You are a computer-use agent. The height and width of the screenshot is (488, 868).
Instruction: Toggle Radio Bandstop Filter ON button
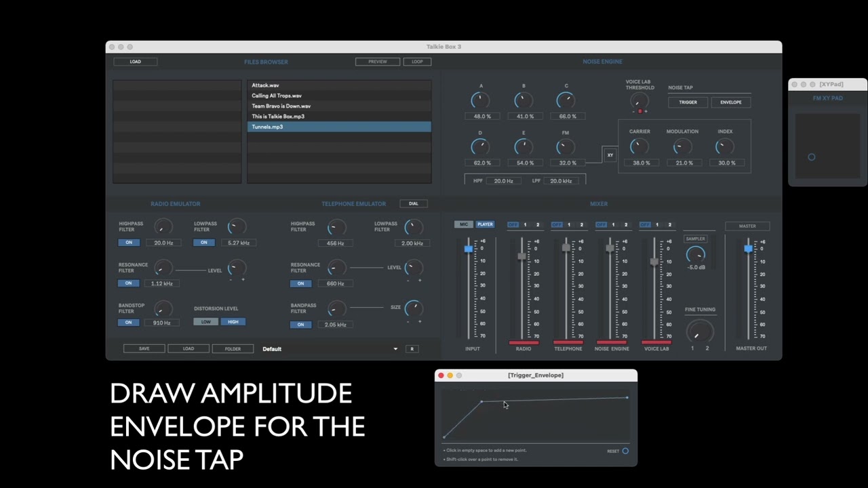tap(129, 323)
